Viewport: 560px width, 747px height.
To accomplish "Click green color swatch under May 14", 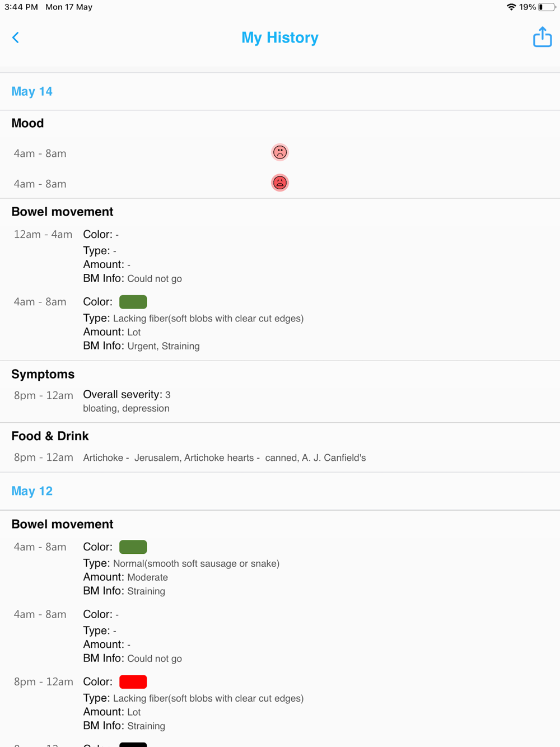I will pos(133,302).
